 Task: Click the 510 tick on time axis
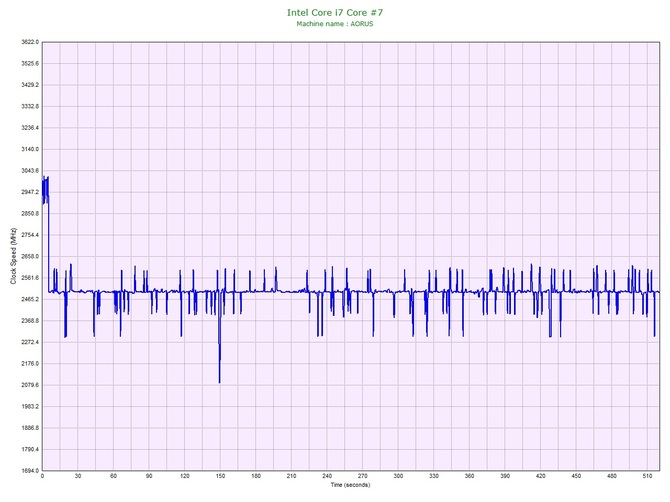coord(647,476)
